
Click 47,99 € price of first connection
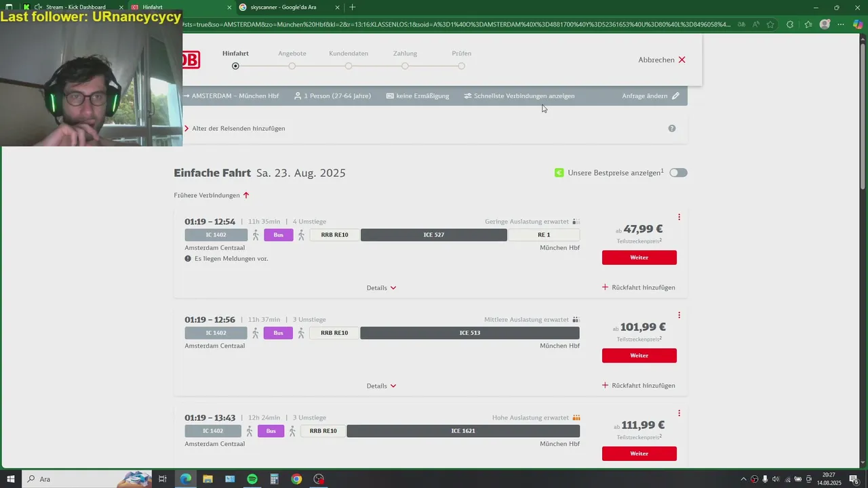coord(643,229)
